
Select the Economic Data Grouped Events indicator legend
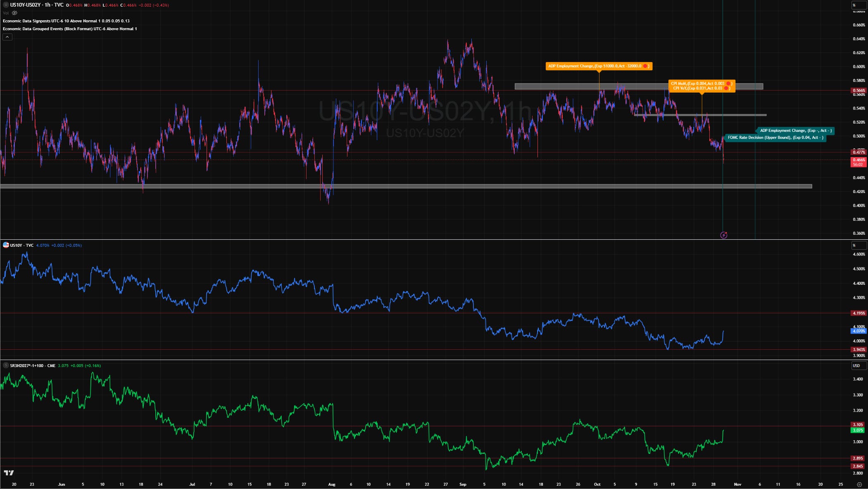69,29
